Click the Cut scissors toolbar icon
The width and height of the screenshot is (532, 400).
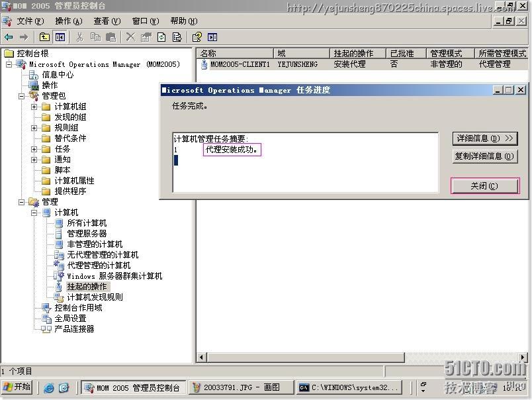79,37
